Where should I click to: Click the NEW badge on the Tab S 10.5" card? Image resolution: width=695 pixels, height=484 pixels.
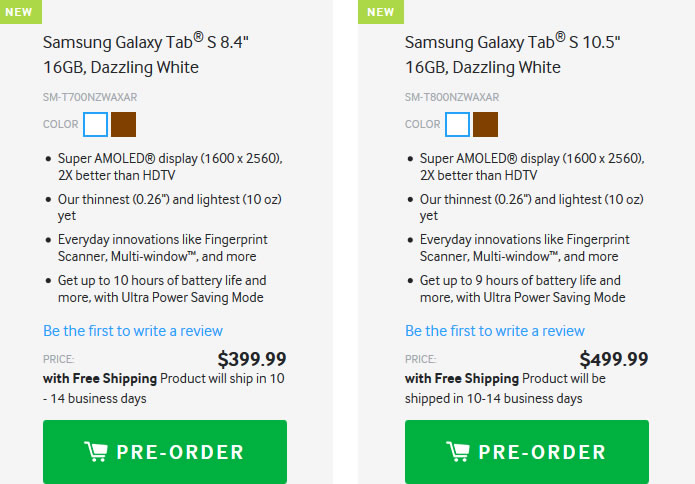coord(381,12)
